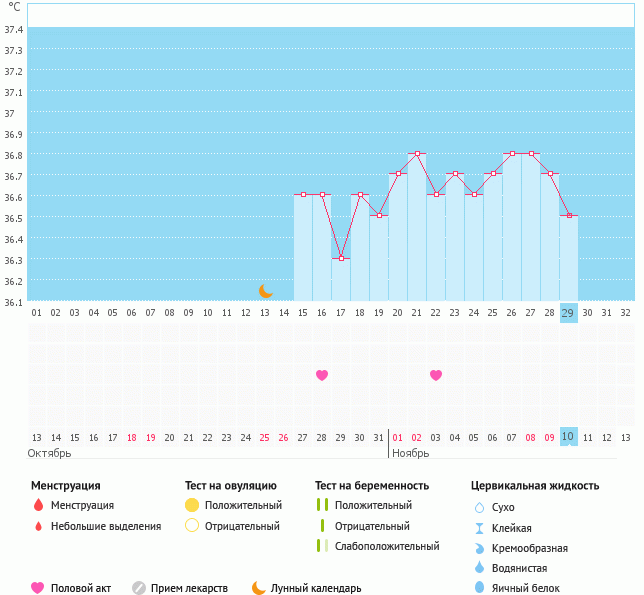644x595 pixels.
Task: Click the Небольшие выделения small drop icon
Action: coord(38,526)
